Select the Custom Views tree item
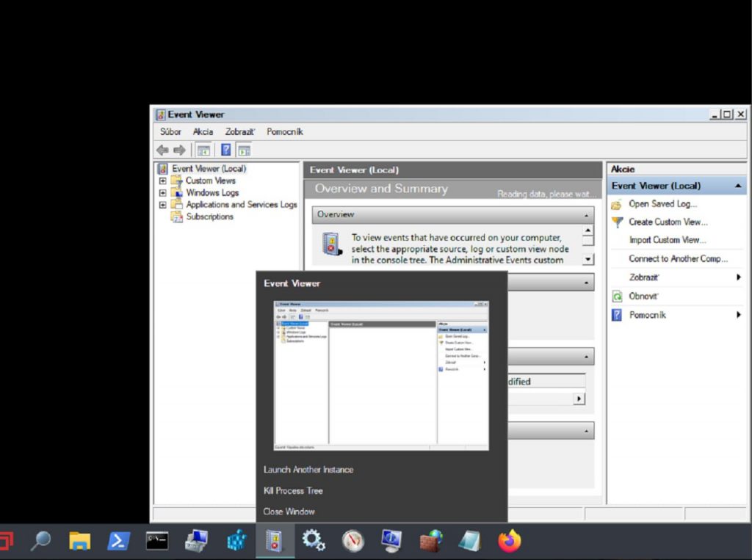 click(x=211, y=181)
